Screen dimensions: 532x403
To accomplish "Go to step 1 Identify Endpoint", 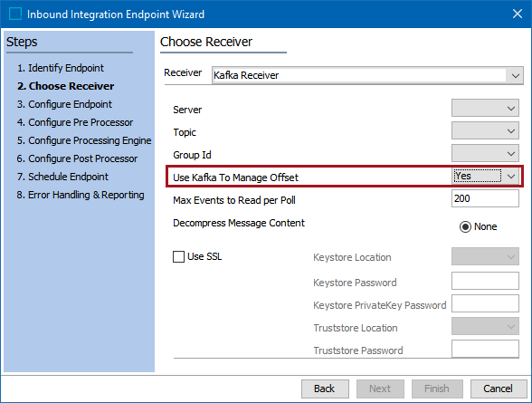I will [x=61, y=68].
